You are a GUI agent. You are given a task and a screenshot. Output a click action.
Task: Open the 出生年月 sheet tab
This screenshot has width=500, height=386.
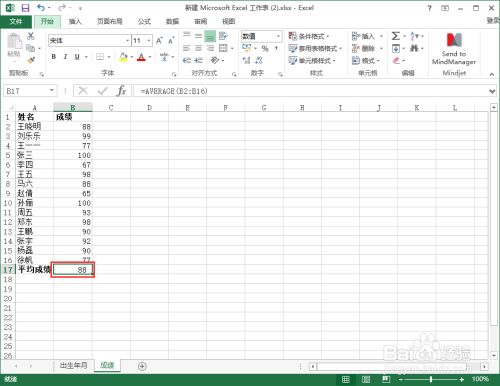click(73, 365)
